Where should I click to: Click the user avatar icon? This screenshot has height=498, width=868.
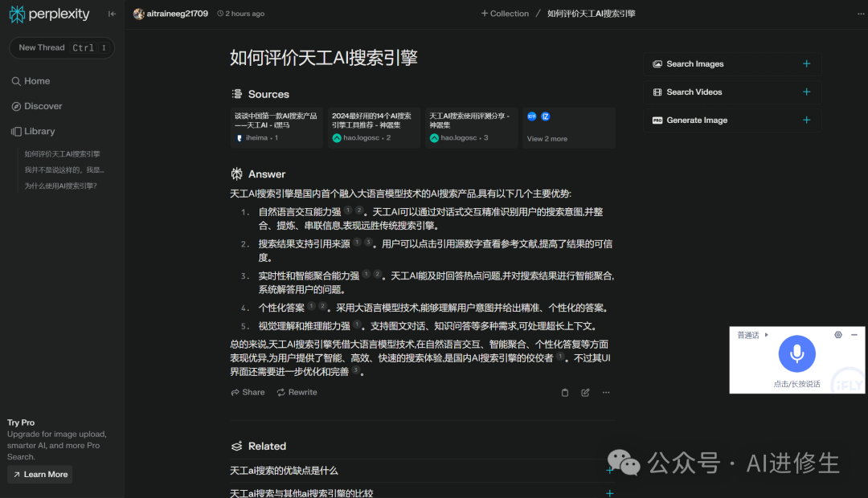coord(138,14)
